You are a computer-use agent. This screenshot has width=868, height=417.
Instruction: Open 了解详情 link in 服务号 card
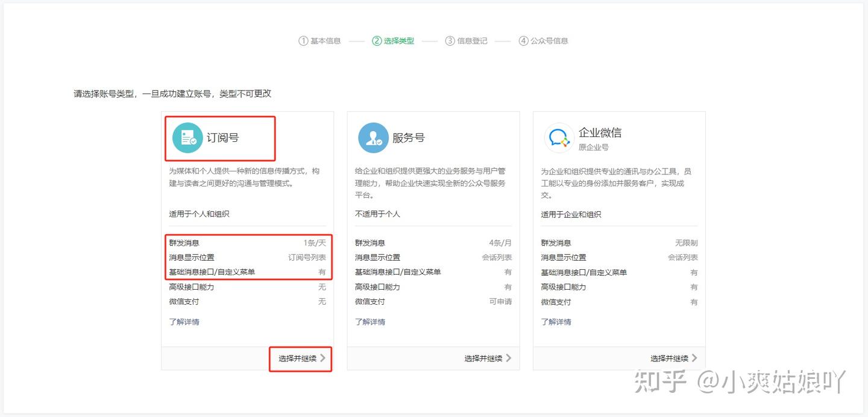pyautogui.click(x=370, y=322)
